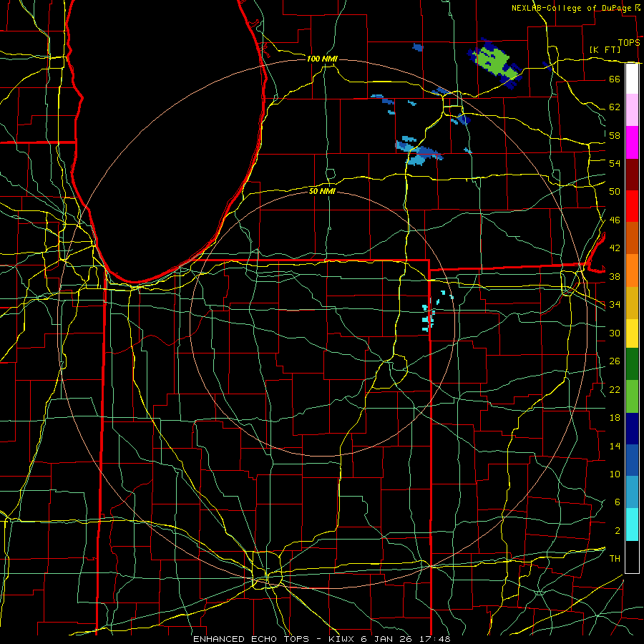Click the dark green legend swatch

point(632,364)
